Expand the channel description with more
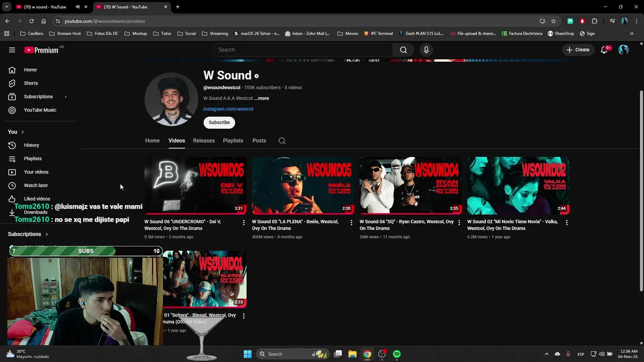This screenshot has height=362, width=644. tap(262, 99)
